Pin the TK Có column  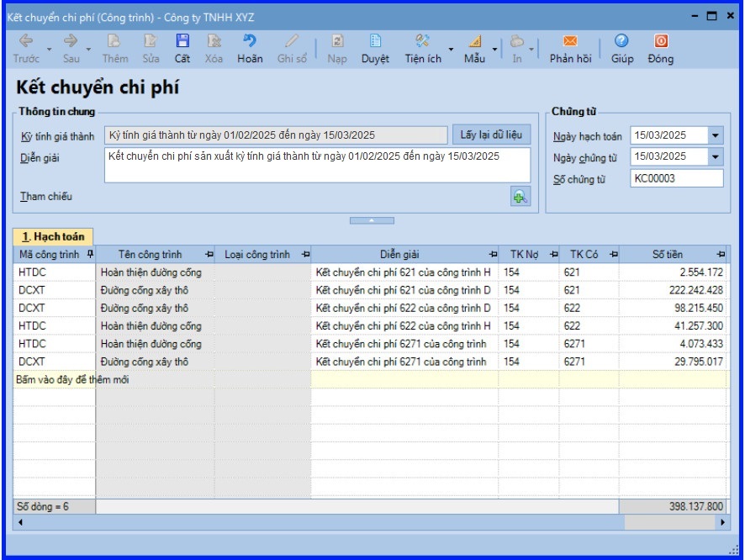[x=613, y=255]
